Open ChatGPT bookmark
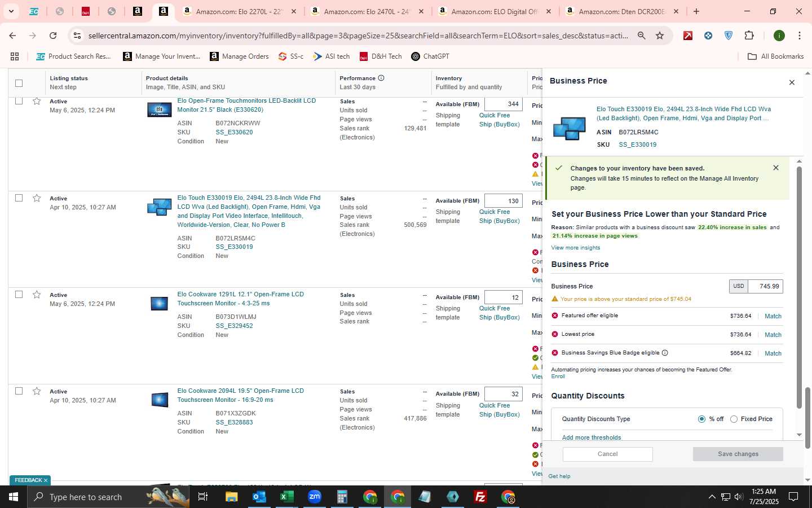The width and height of the screenshot is (812, 508). (430, 56)
